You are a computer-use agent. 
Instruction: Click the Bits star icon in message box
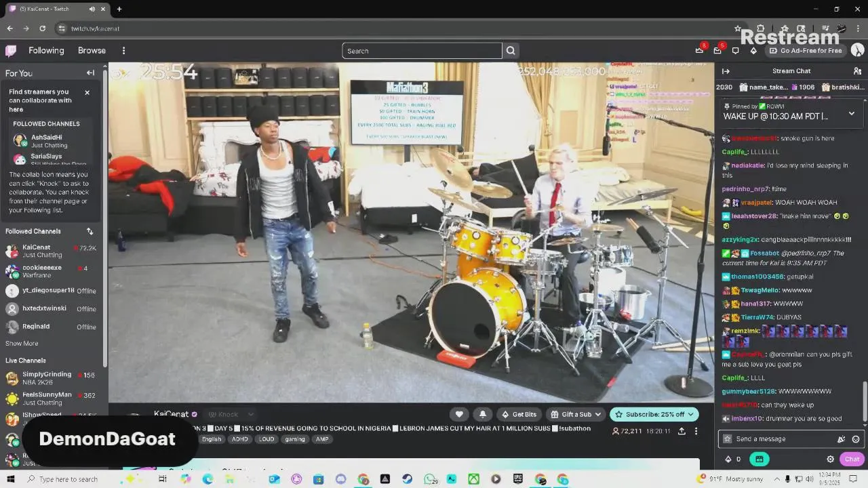728,439
